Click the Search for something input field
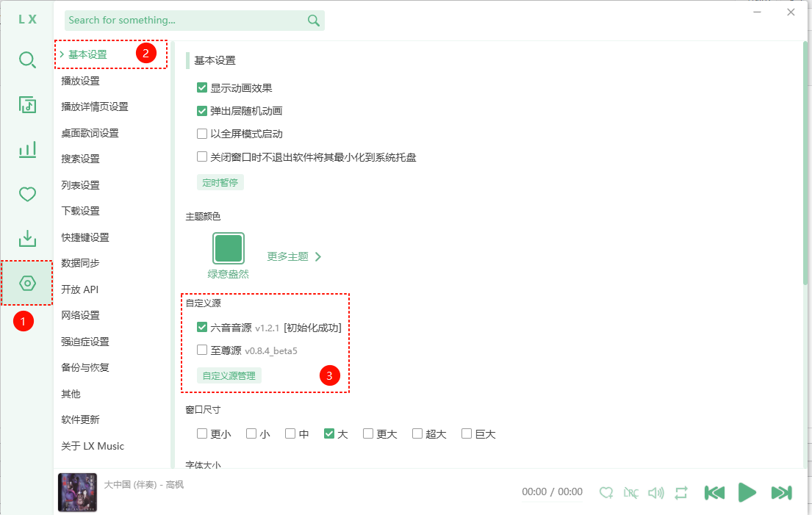Viewport: 812px width, 515px height. tap(184, 21)
